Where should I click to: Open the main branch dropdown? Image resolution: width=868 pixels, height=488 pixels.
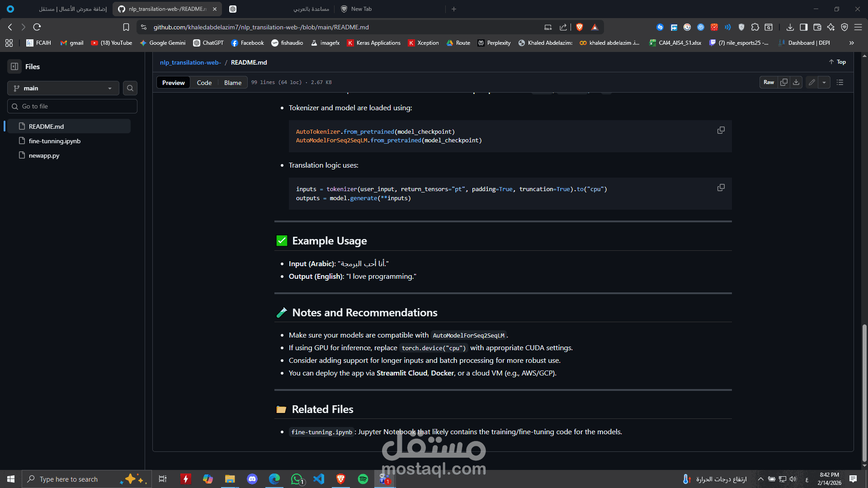63,88
